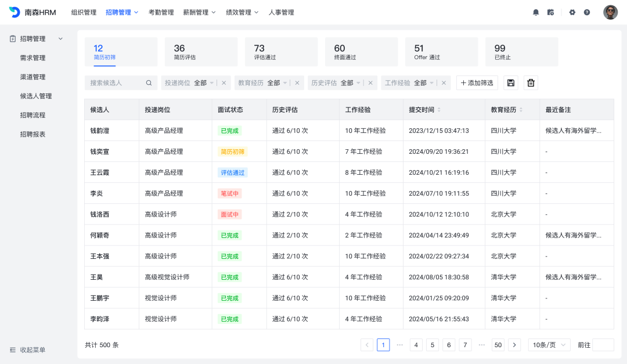
Task: Click the 添加筛选 button
Action: 477,83
